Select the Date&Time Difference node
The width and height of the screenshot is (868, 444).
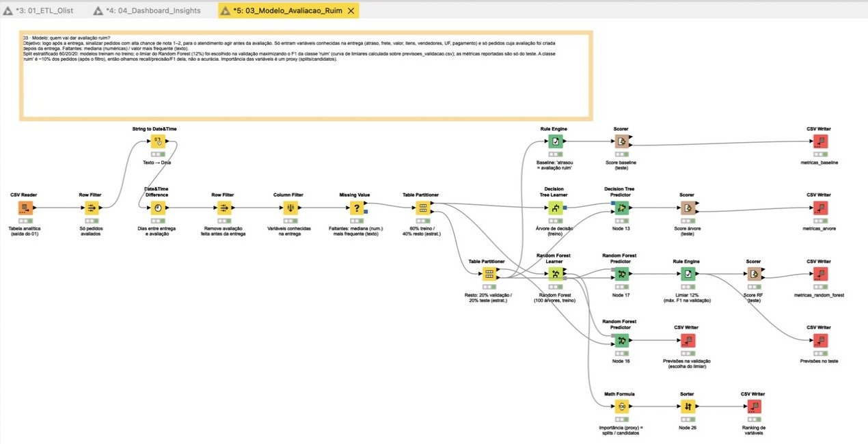[158, 208]
